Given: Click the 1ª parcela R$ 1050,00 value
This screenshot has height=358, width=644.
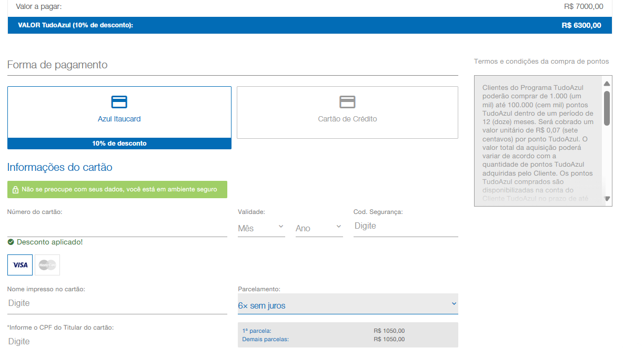Looking at the screenshot, I should tap(389, 331).
